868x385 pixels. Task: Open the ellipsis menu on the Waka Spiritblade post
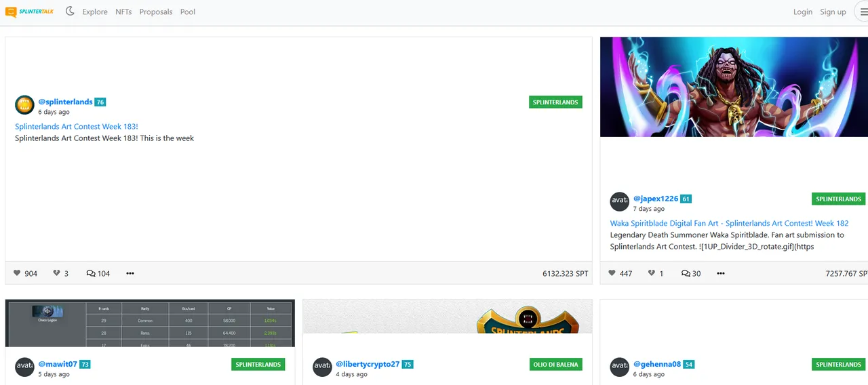click(721, 273)
